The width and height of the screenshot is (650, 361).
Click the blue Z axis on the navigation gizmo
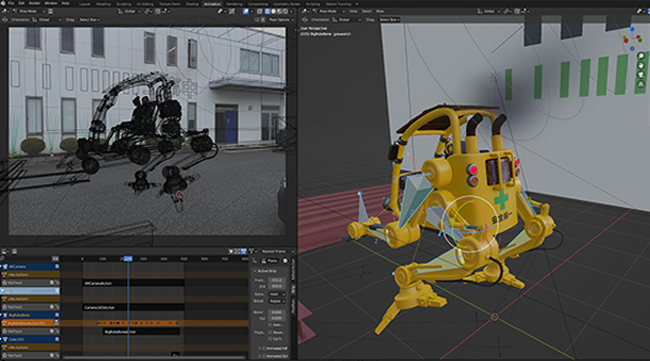[x=632, y=29]
